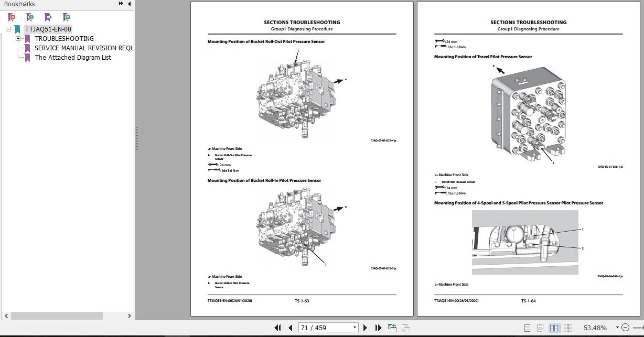Image resolution: width=644 pixels, height=337 pixels.
Task: Click the Bookmarks panel title
Action: coord(19,4)
